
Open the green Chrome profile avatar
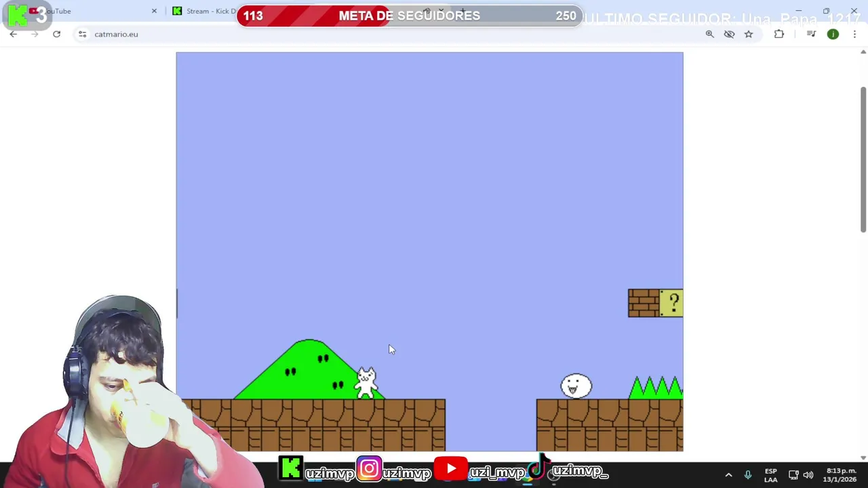pos(833,34)
